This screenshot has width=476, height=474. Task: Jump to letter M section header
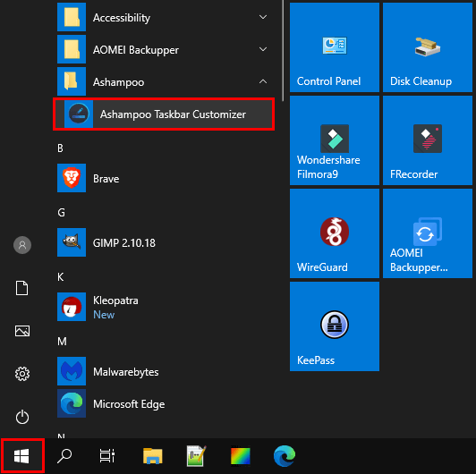62,342
